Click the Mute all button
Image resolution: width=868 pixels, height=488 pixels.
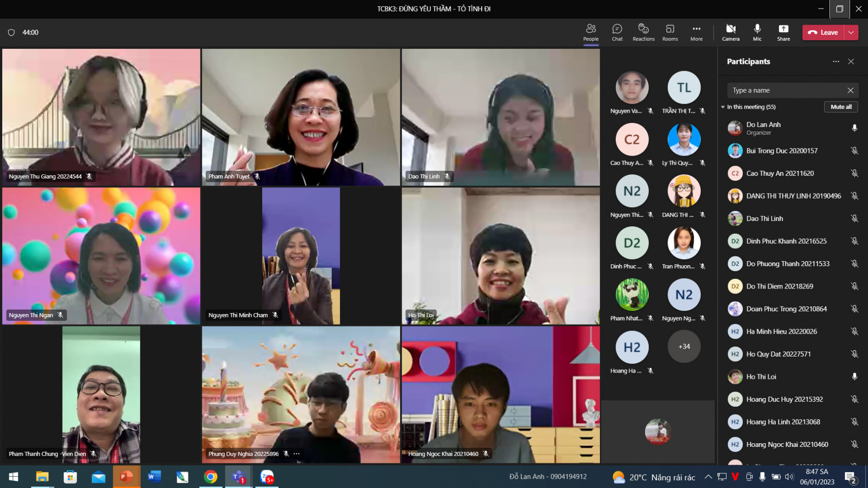click(841, 107)
